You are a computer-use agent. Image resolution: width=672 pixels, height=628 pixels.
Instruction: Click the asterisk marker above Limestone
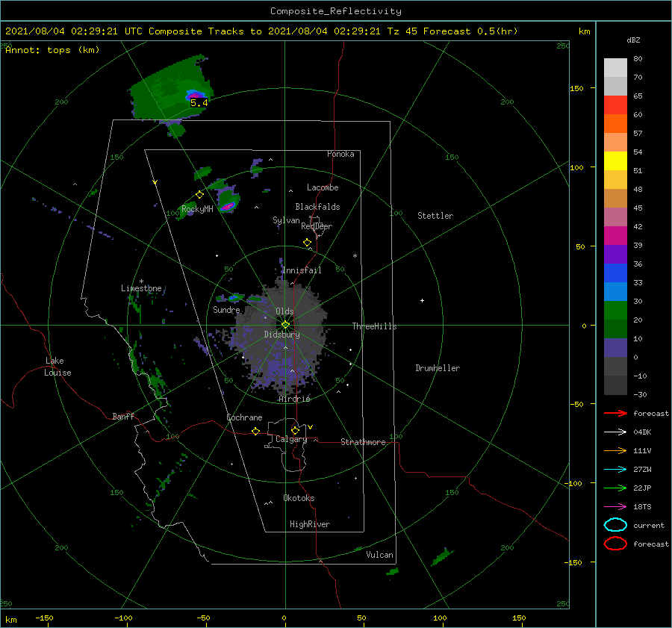[141, 282]
